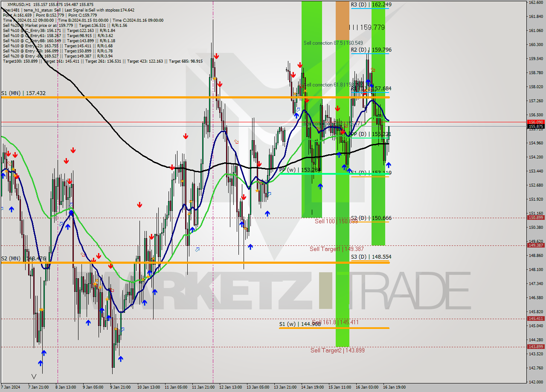This screenshot has height=392, width=546.
Task: Click the Sell Target1 | 149.387 label
Action: (x=337, y=249)
